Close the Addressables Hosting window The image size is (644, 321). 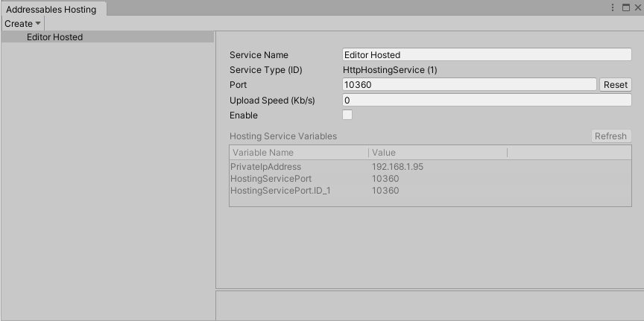point(637,8)
